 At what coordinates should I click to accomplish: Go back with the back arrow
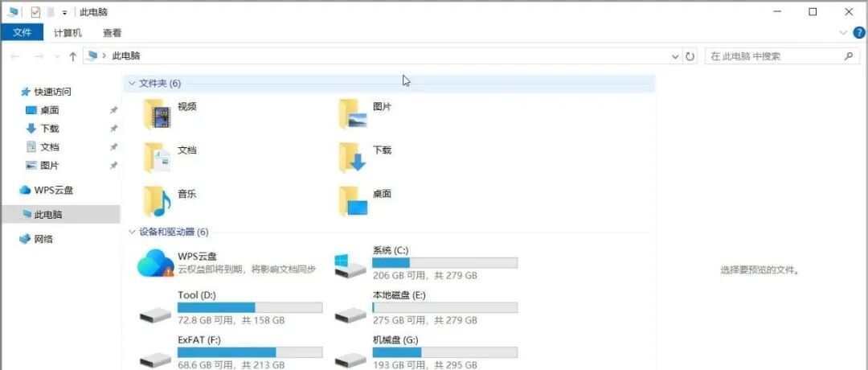tap(15, 56)
